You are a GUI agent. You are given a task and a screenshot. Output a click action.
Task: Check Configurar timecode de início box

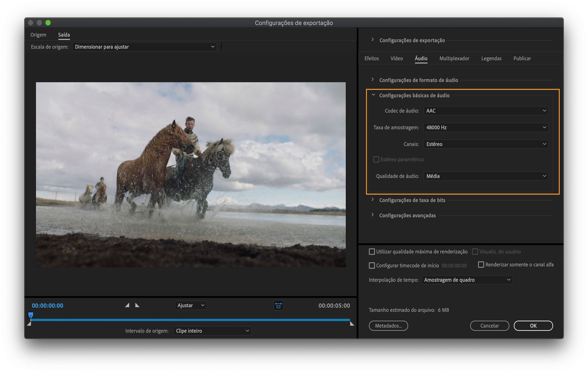[x=372, y=265]
